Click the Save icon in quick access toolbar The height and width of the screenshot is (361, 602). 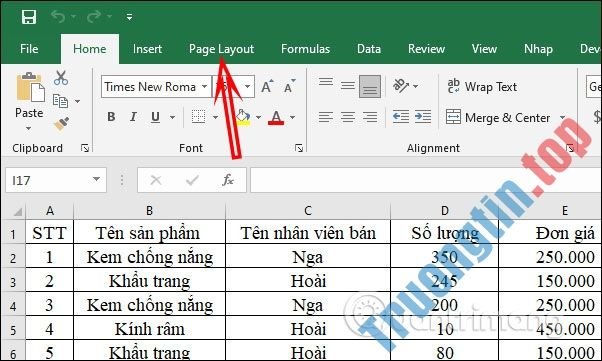pos(29,17)
